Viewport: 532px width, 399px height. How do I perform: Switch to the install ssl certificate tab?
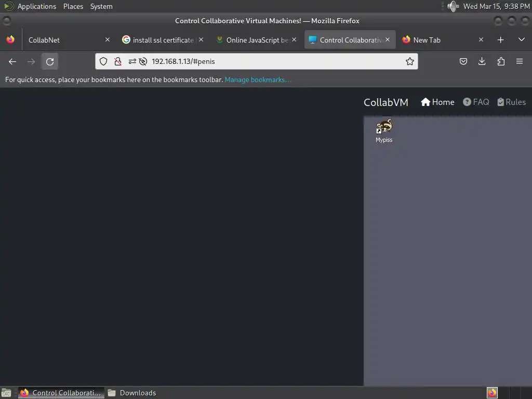click(163, 40)
